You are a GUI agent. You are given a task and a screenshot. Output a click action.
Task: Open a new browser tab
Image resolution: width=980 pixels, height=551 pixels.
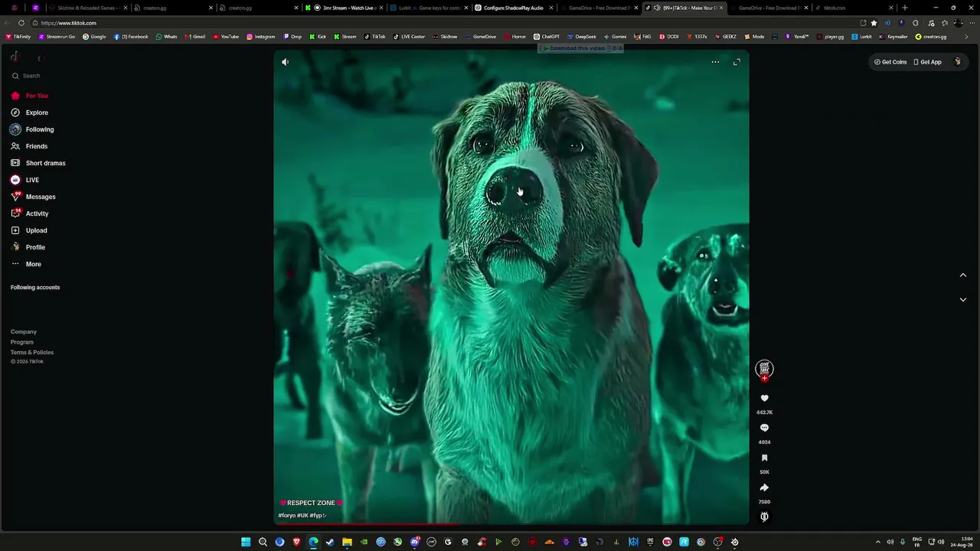(904, 8)
